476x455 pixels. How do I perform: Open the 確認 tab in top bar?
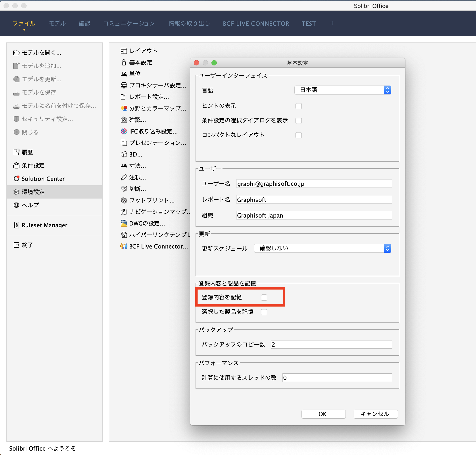pyautogui.click(x=84, y=23)
